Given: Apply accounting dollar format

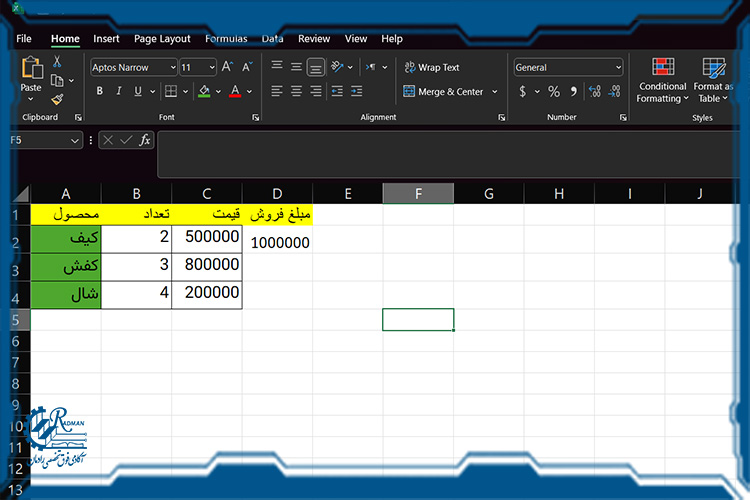Looking at the screenshot, I should (523, 91).
